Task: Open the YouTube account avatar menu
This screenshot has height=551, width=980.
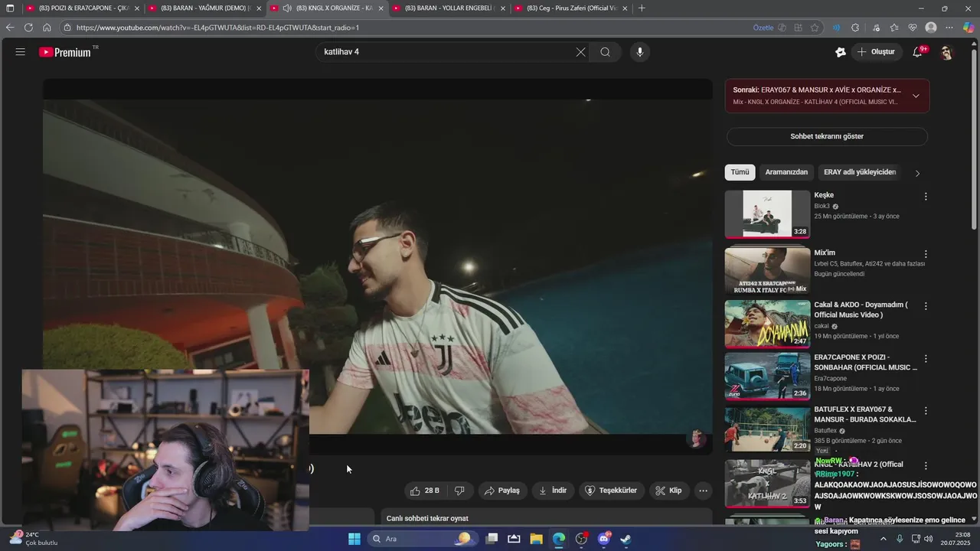Action: [x=946, y=52]
